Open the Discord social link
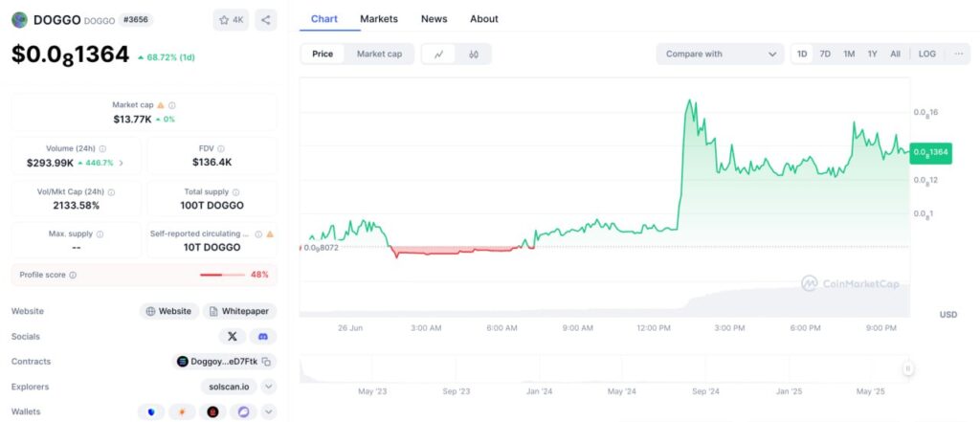Image resolution: width=980 pixels, height=422 pixels. tap(263, 336)
